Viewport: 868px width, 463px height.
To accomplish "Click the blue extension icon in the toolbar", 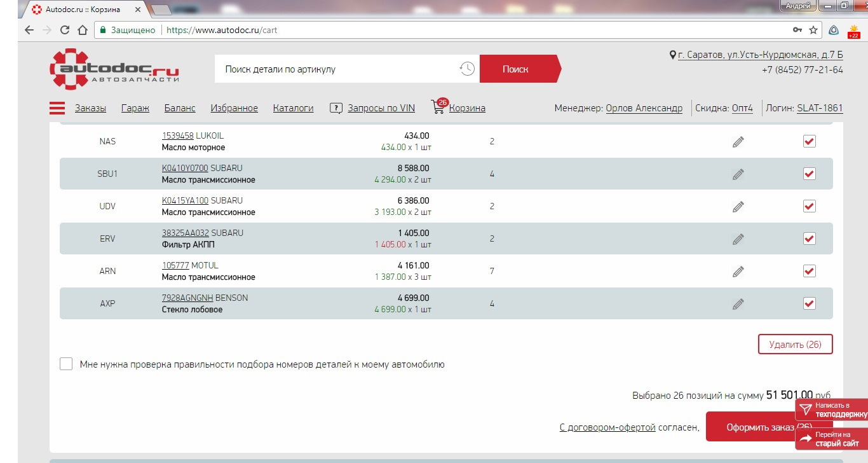I will (834, 30).
